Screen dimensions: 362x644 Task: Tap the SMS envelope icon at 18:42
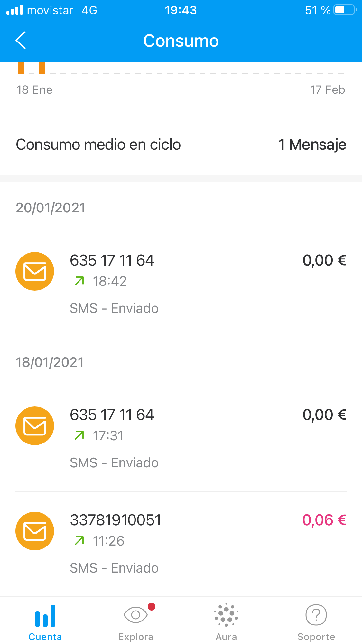point(35,271)
